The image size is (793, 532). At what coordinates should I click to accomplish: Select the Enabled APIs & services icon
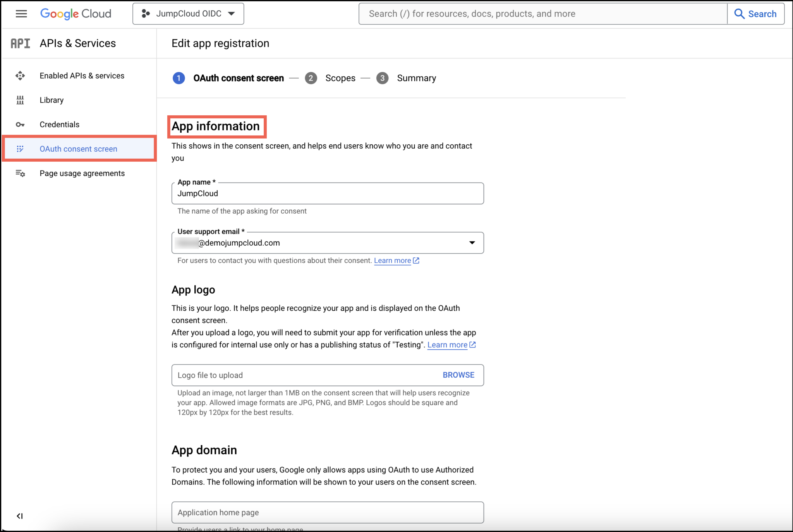click(x=20, y=75)
